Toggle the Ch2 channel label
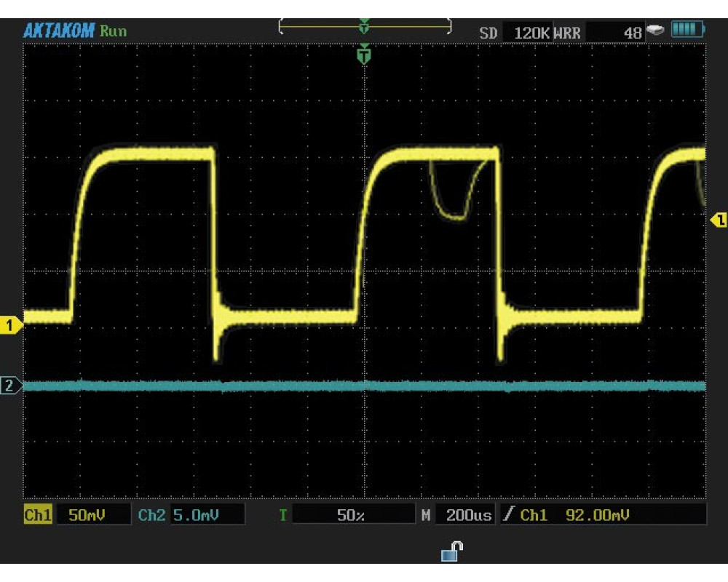Image resolution: width=728 pixels, height=582 pixels. pyautogui.click(x=151, y=515)
